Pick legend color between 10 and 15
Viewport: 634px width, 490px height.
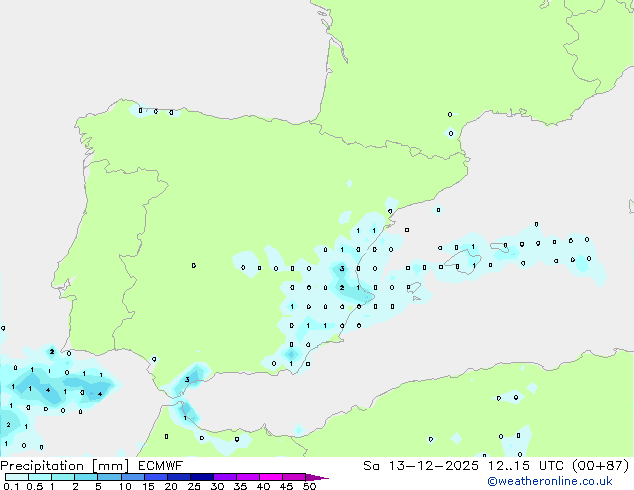[x=133, y=477]
